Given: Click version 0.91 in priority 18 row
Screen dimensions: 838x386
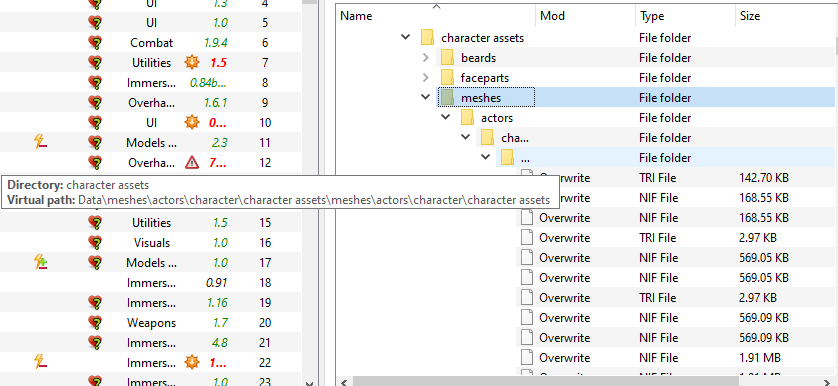Looking at the screenshot, I should pyautogui.click(x=217, y=283).
